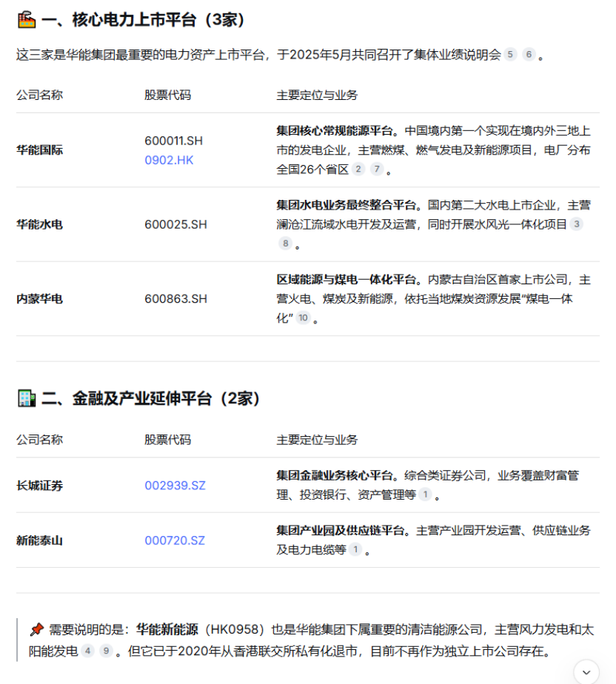Screen dimensions: 616x684
Task: Click the building emoji beside 金融及产业延伸平台
Action: [x=26, y=398]
